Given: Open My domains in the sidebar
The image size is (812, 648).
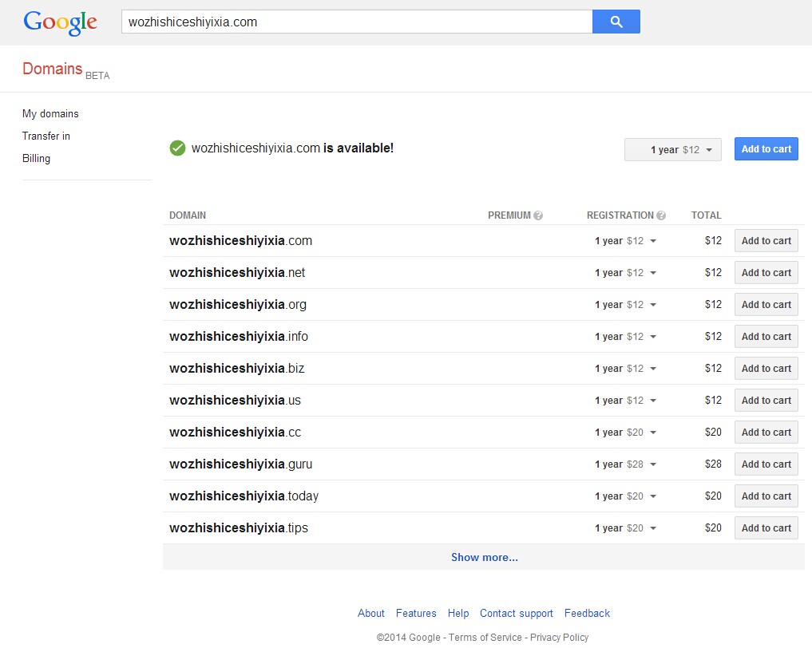Looking at the screenshot, I should [50, 114].
